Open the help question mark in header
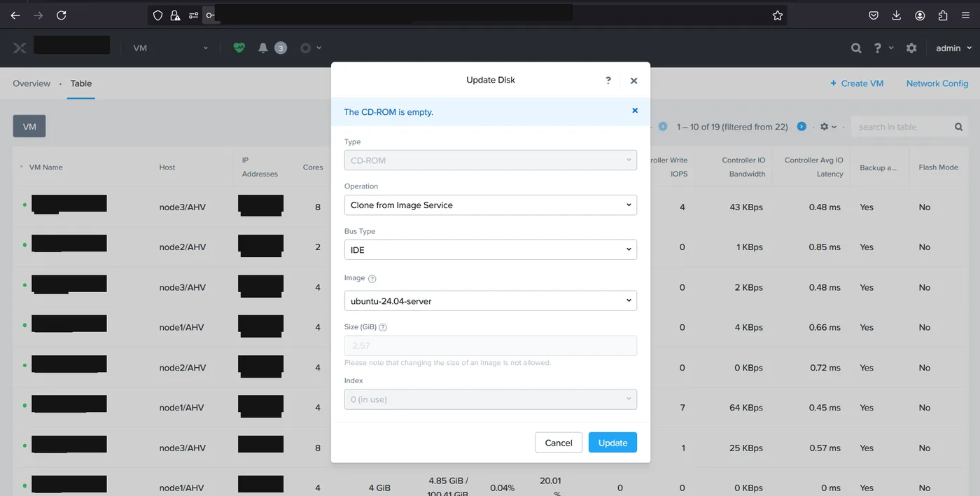The width and height of the screenshot is (980, 496). [x=878, y=48]
